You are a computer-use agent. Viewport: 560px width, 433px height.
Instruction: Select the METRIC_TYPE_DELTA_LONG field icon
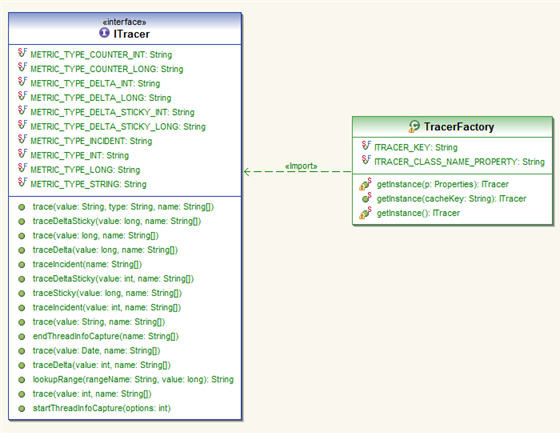(22, 96)
